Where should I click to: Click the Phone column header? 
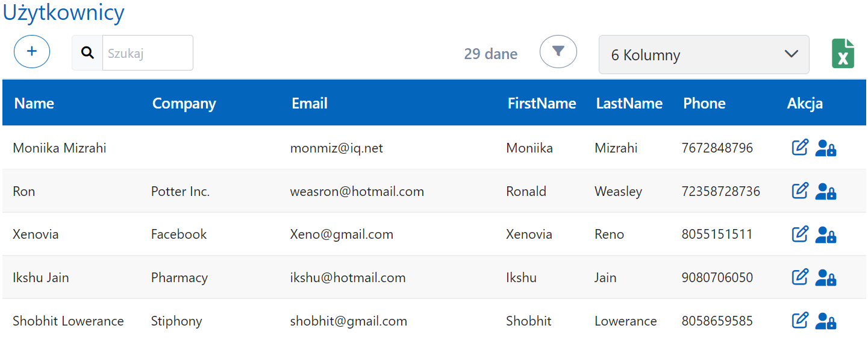[704, 103]
